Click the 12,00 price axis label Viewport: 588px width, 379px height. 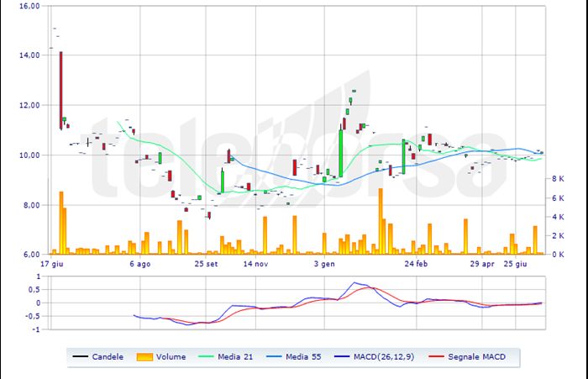29,105
